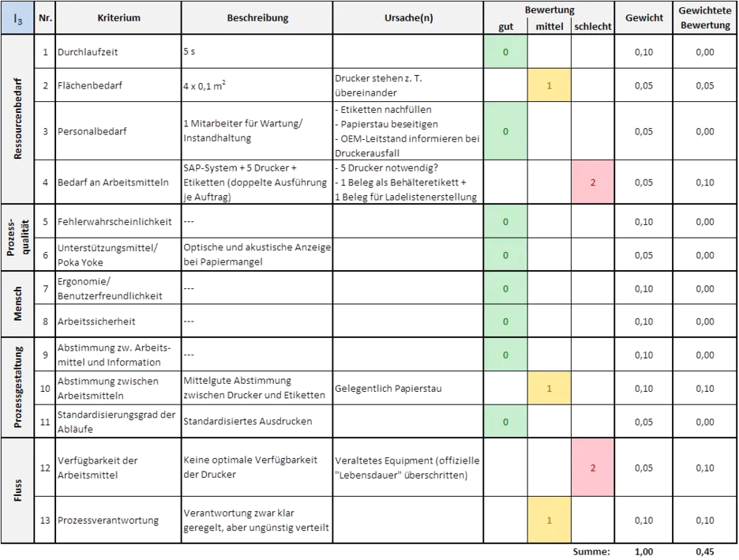
Task: Select the mittel sub-header
Action: [549, 27]
